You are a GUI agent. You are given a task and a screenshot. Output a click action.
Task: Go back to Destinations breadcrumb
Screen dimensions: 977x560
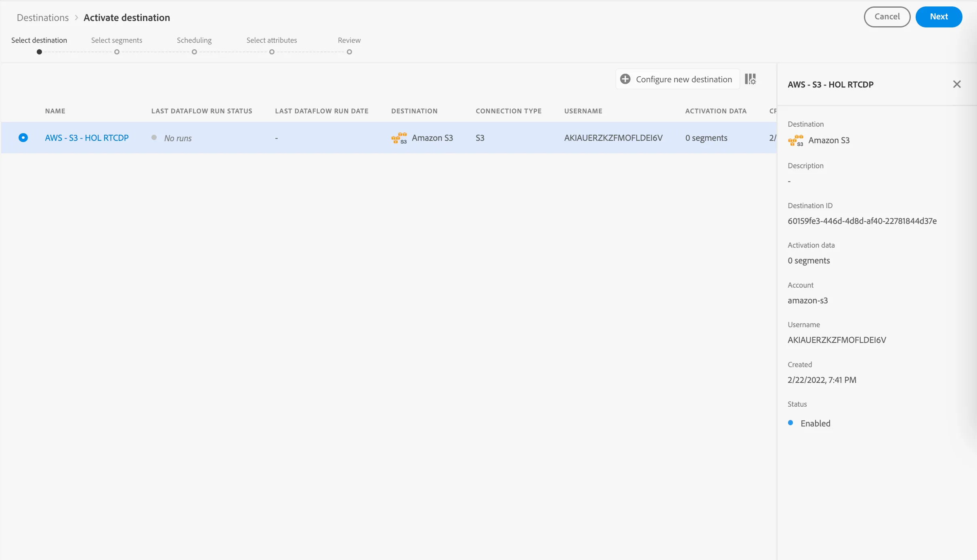(43, 18)
